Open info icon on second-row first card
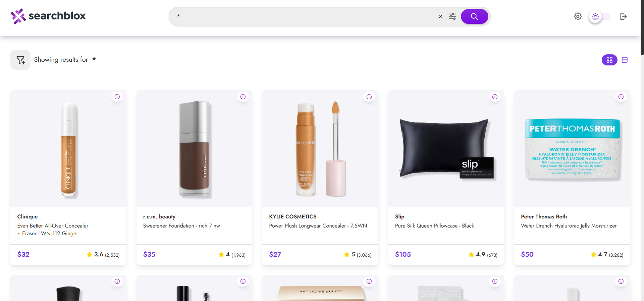Screen dimensions: 644x301 click(x=117, y=281)
